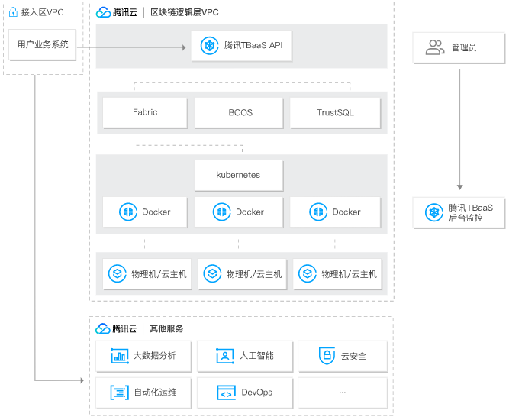
Task: Click the 大数据分析 bar chart icon
Action: (120, 356)
